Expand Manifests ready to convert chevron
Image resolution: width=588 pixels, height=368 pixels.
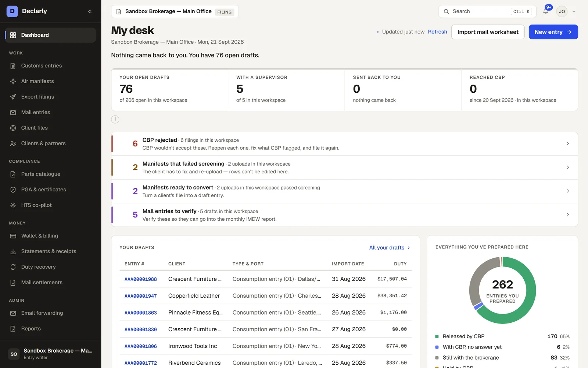pyautogui.click(x=568, y=191)
